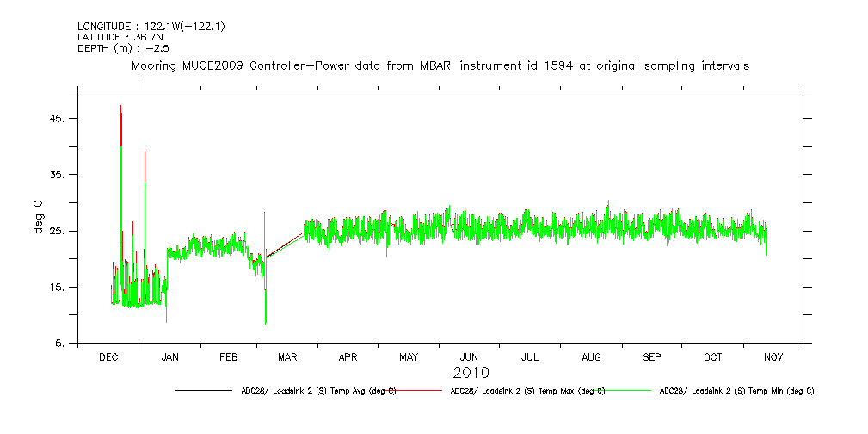Click the DEC month label on x-axis
Screen dimensions: 868x434
(x=108, y=356)
